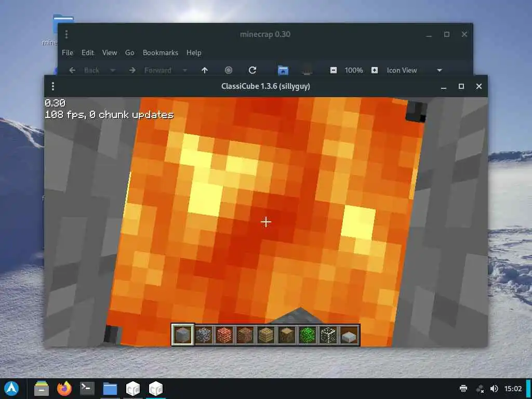Open the Forward history dropdown arrow
The width and height of the screenshot is (532, 399).
185,70
